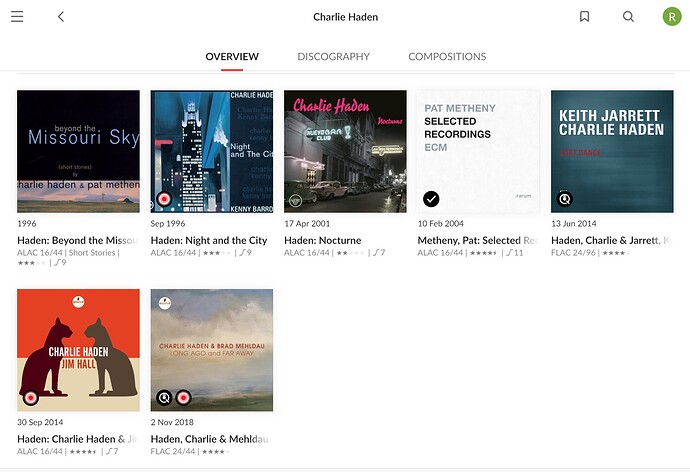Switch to the Compositions tab
Viewport: 690px width, 472px height.
point(447,56)
